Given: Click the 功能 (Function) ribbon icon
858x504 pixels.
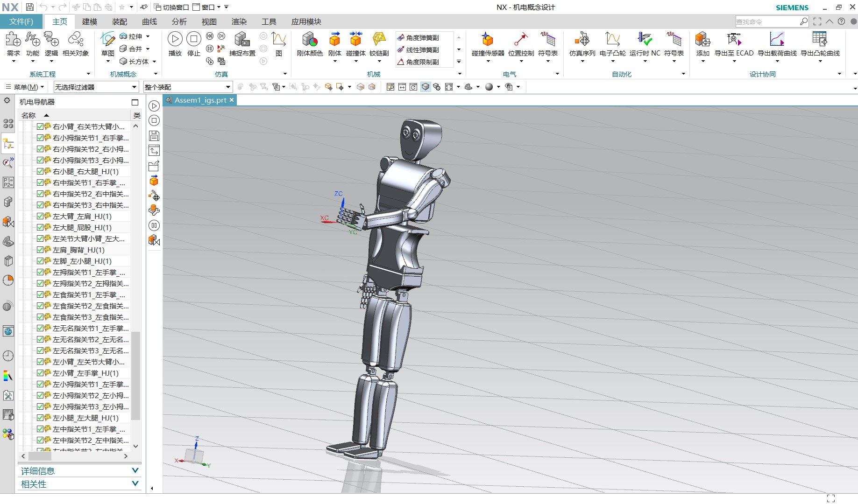Looking at the screenshot, I should pos(32,39).
